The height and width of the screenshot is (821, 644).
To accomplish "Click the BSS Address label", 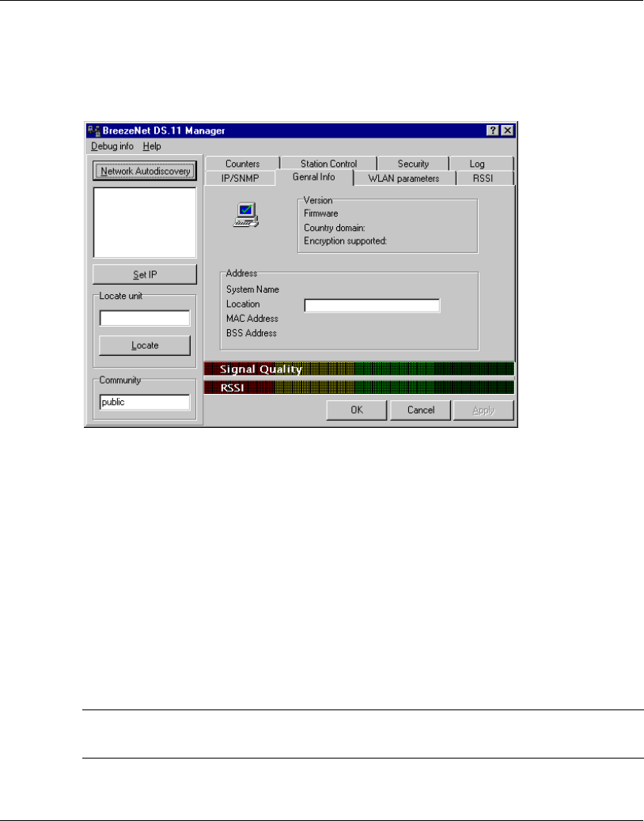I will (x=252, y=333).
